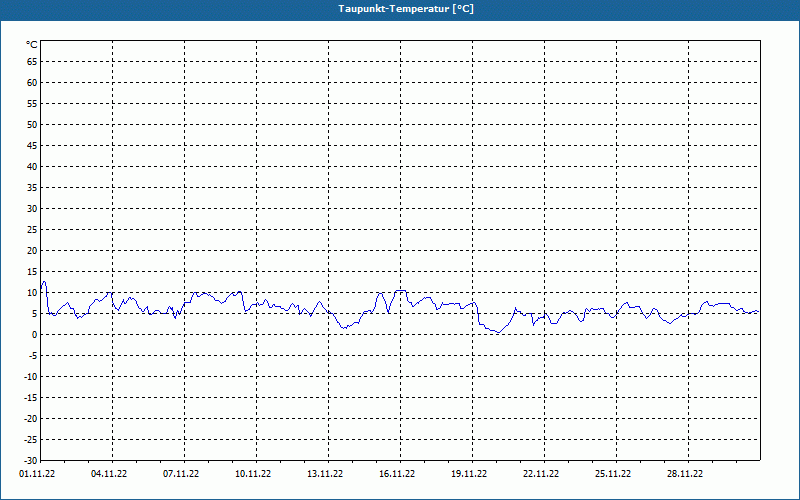Click the 30 value on the temperature axis
800x500 pixels.
(32, 209)
